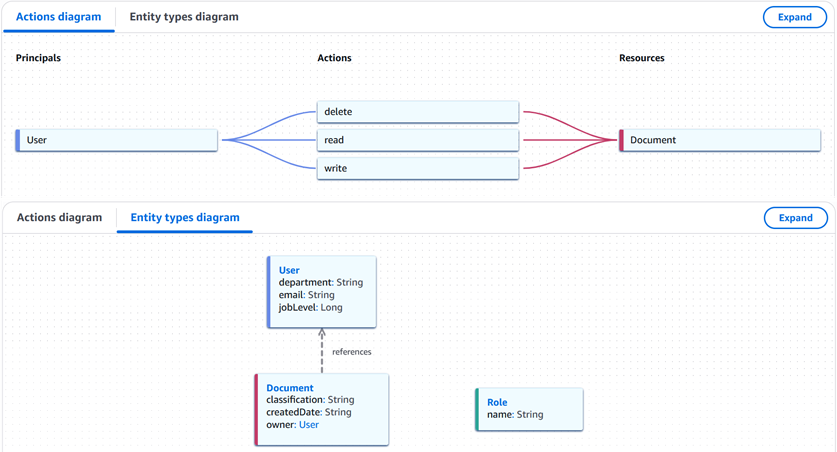Click the teal color bar on Role entity

[477, 408]
